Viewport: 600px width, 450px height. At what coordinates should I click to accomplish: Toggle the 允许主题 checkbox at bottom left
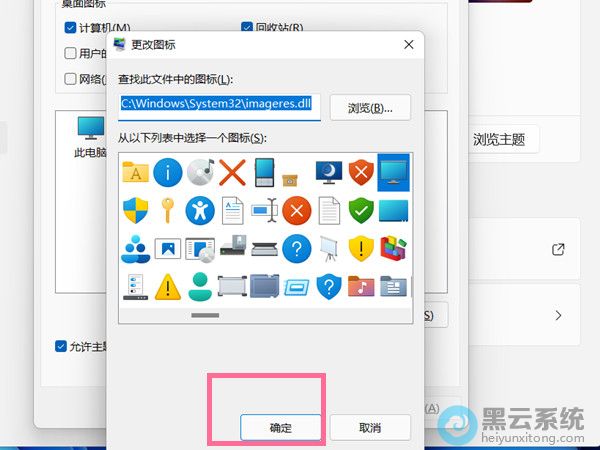[x=61, y=346]
